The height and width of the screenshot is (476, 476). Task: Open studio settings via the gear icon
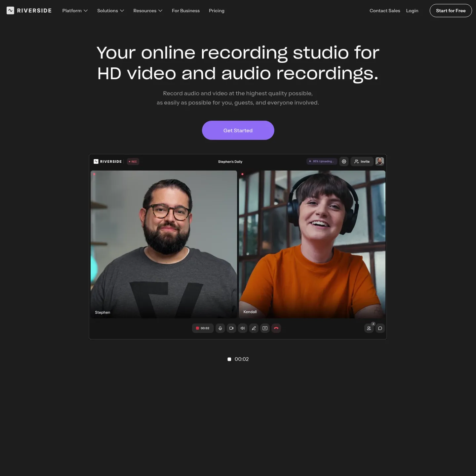click(x=344, y=161)
